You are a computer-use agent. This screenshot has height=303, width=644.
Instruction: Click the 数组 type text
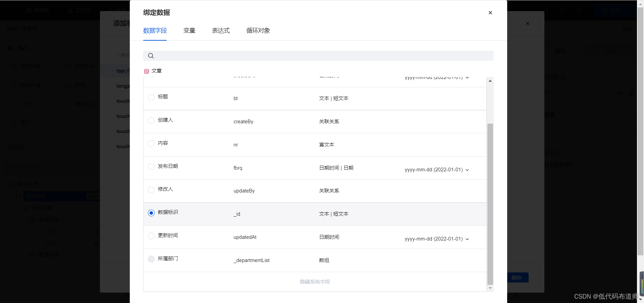(x=324, y=260)
